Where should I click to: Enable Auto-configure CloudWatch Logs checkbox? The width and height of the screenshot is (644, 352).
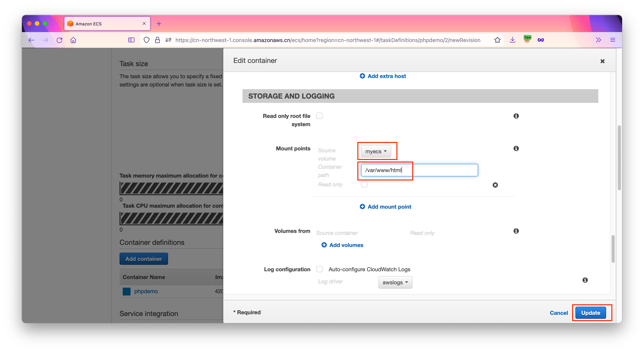pyautogui.click(x=319, y=269)
